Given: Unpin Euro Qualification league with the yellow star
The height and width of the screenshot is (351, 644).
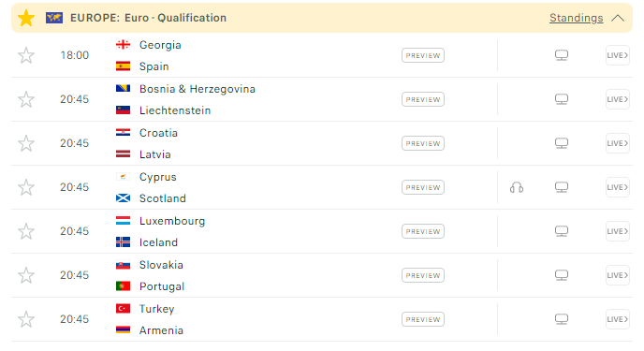Looking at the screenshot, I should click(26, 18).
